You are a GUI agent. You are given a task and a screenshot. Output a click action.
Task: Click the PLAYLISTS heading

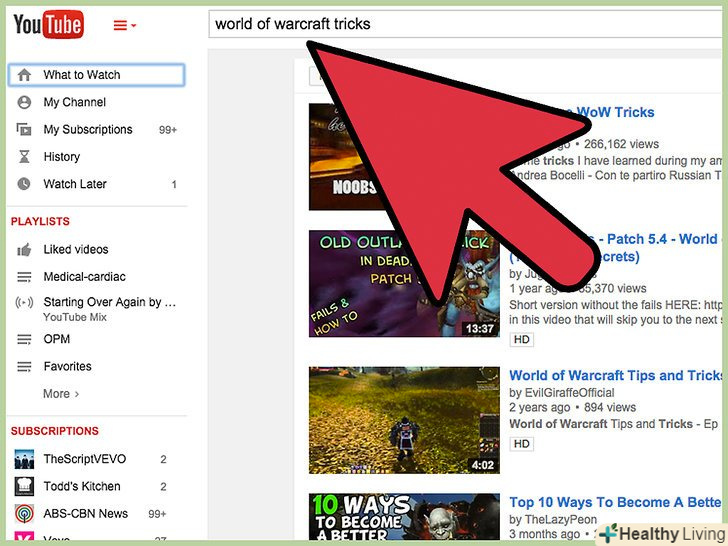coord(40,221)
